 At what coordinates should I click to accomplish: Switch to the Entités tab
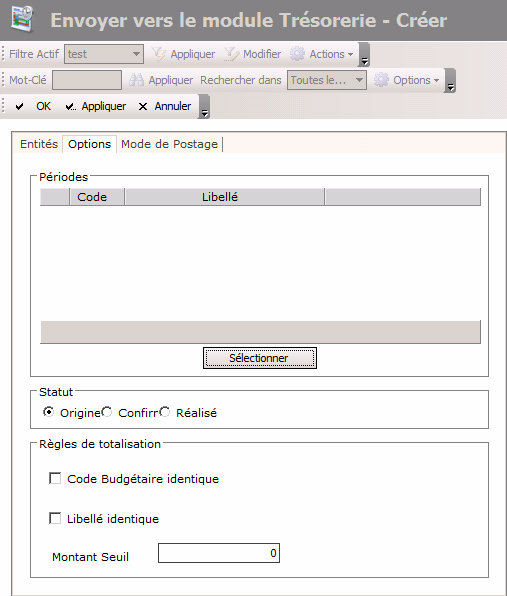click(x=39, y=144)
